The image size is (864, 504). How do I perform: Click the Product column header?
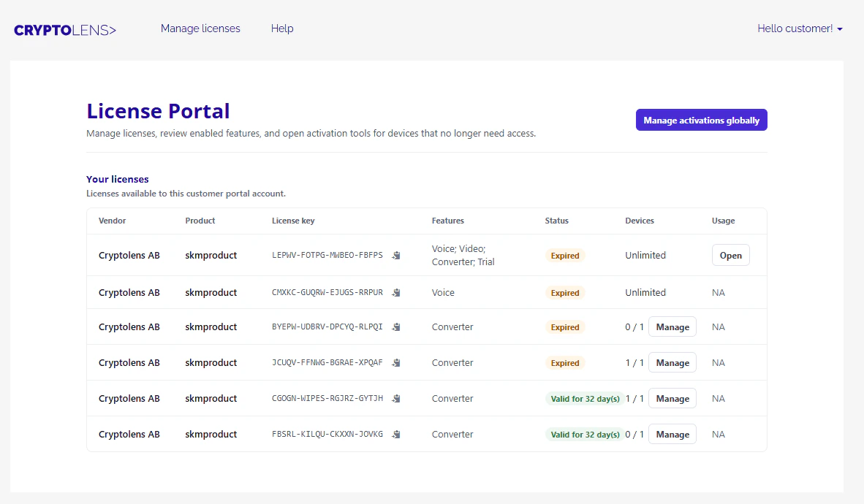click(200, 221)
